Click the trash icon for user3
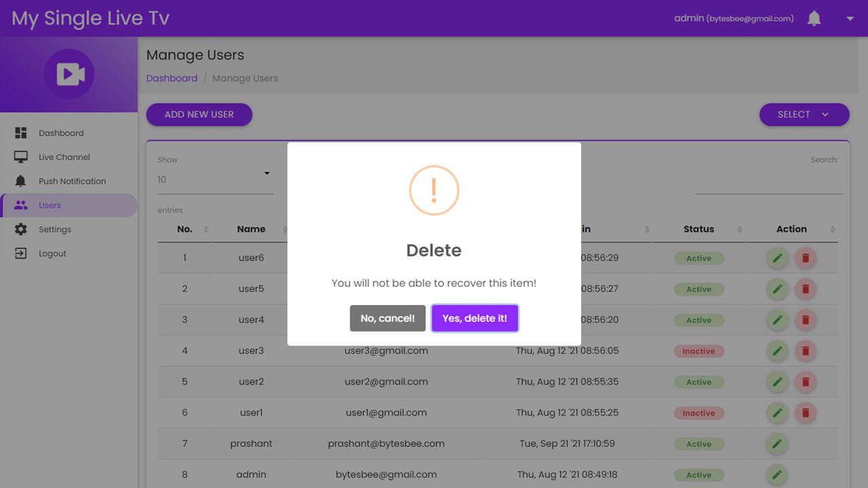Viewport: 868px width, 488px height. [x=806, y=351]
